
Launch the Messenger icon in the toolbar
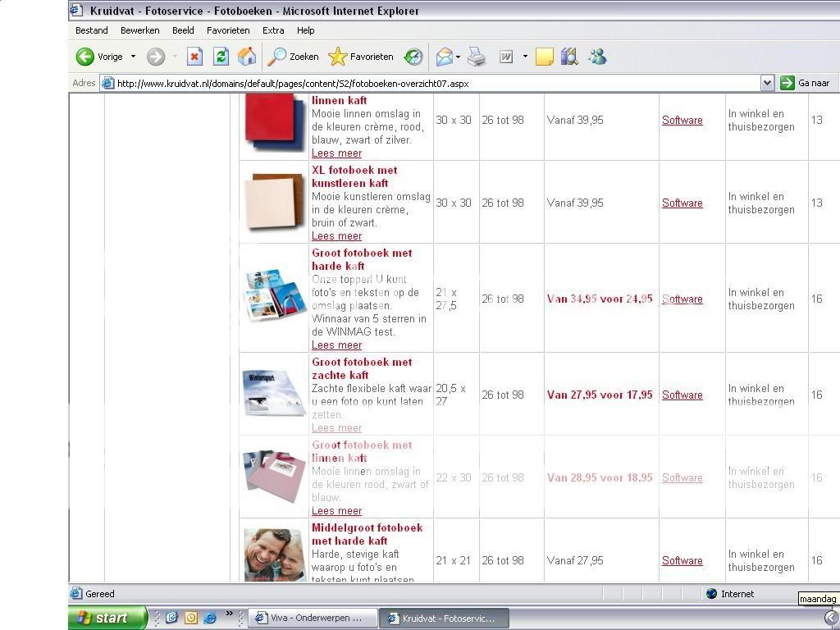click(597, 57)
